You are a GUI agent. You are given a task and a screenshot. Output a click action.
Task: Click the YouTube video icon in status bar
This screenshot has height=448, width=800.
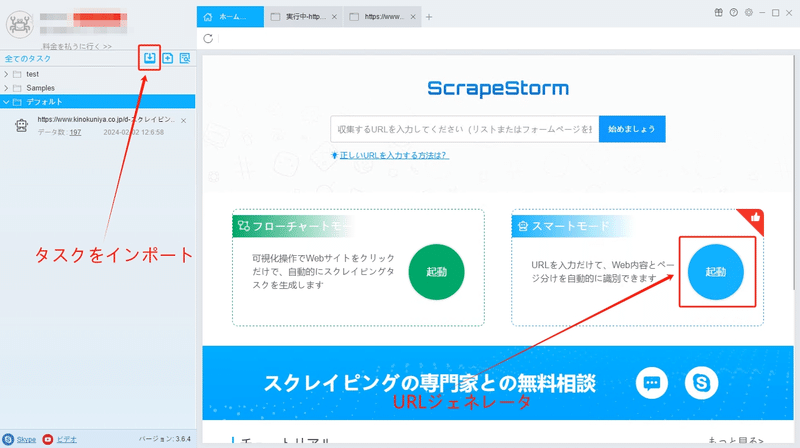pyautogui.click(x=47, y=439)
